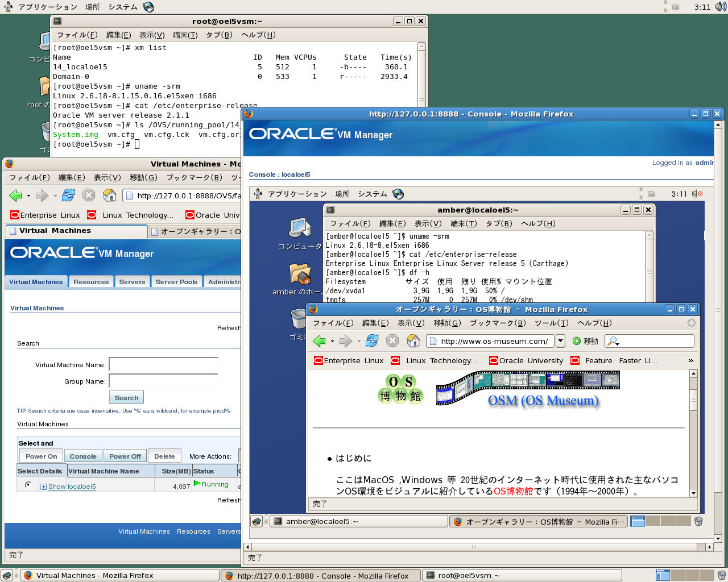This screenshot has height=582, width=728.
Task: Click Stop icon in OS Museum Firefox window
Action: tap(392, 340)
